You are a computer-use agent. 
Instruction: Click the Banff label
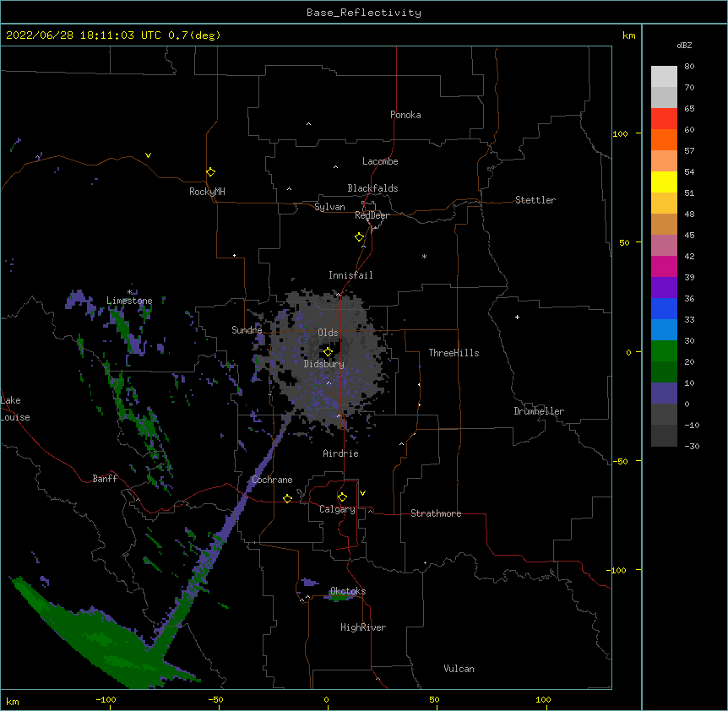click(105, 479)
